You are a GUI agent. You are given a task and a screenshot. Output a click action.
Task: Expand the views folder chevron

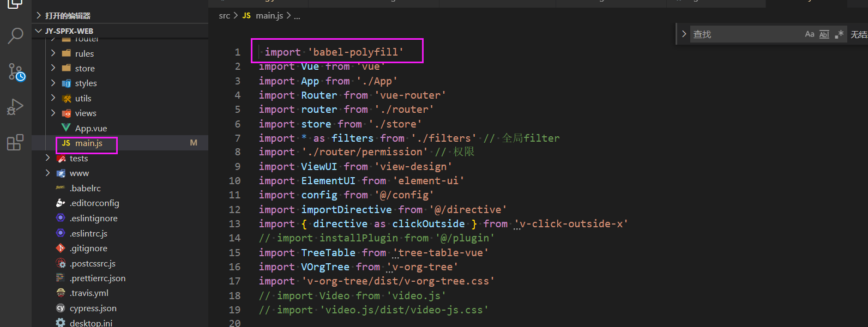click(53, 113)
